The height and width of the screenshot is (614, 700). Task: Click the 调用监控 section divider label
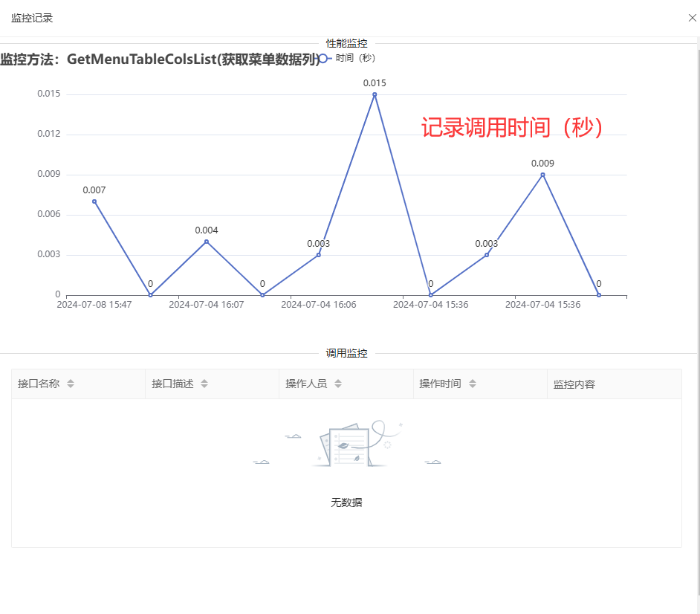click(346, 354)
